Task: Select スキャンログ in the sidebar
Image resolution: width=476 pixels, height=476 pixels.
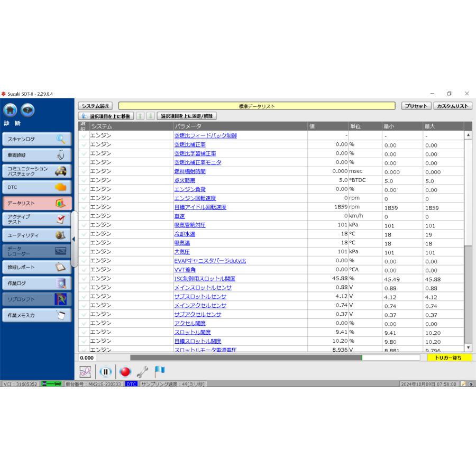Action: [37, 139]
